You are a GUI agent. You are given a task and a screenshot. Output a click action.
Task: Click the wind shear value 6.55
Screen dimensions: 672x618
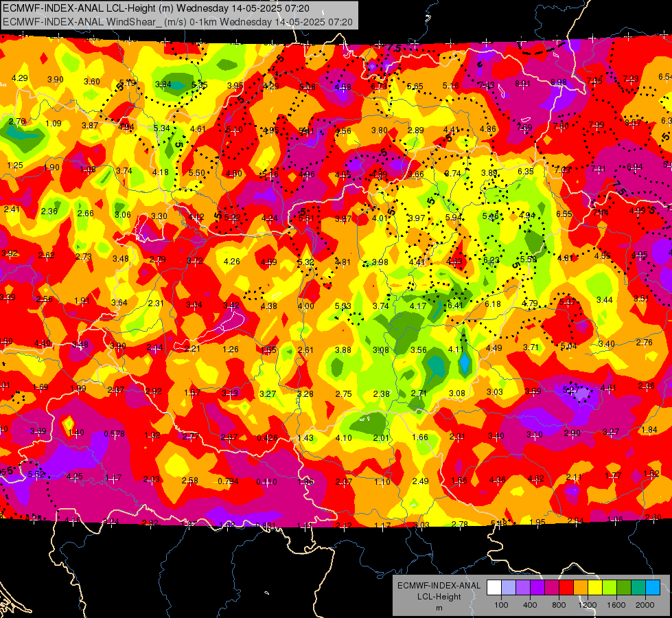pyautogui.click(x=564, y=214)
